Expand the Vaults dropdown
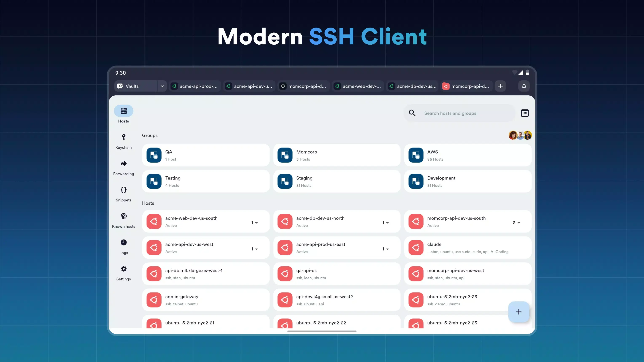 (162, 86)
